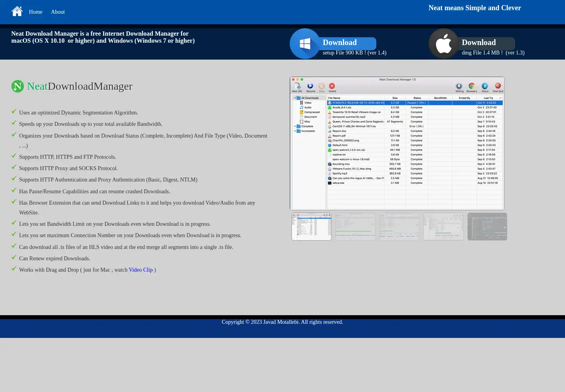Select the Yosemite 10.10 Retail VMware Image.rar row

coord(415,112)
